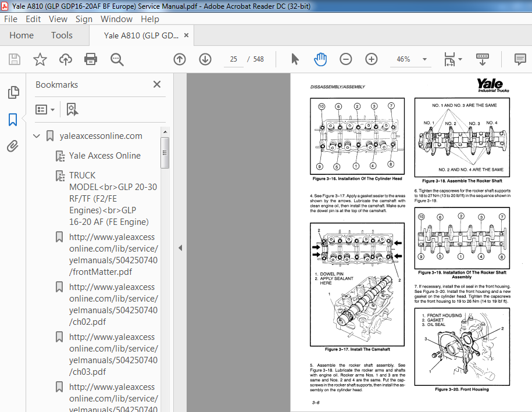Upload the file with the cloud icon
The height and width of the screenshot is (412, 532).
[x=66, y=59]
